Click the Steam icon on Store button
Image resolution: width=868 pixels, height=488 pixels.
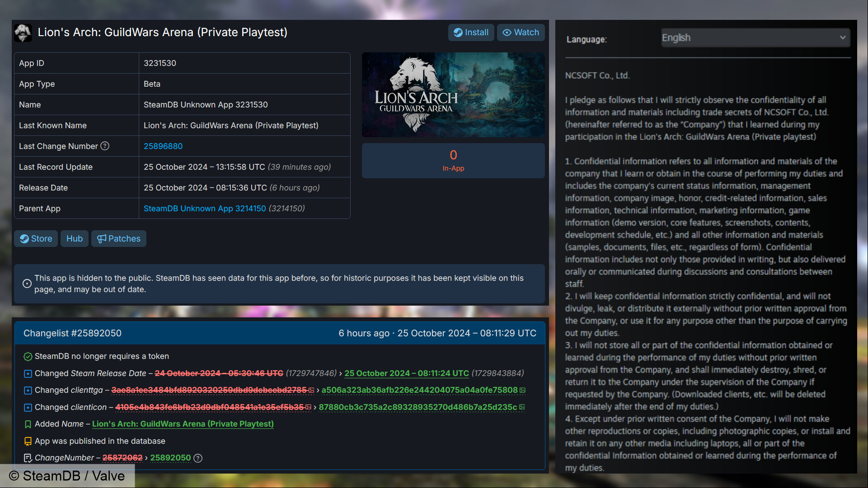[24, 239]
